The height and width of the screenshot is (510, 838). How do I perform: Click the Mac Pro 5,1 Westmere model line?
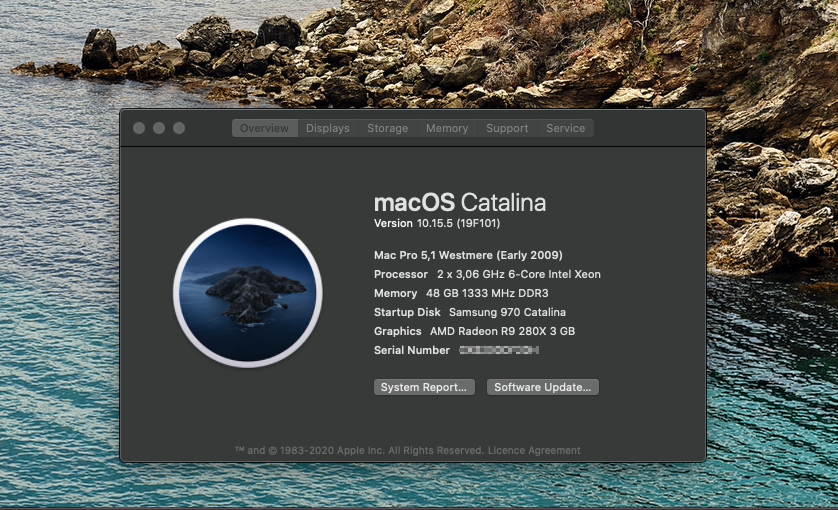[x=468, y=256]
